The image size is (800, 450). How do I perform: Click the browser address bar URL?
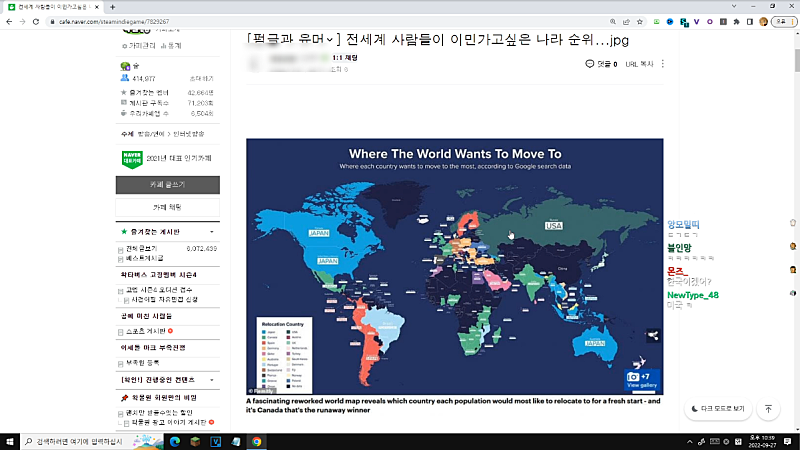pos(200,21)
